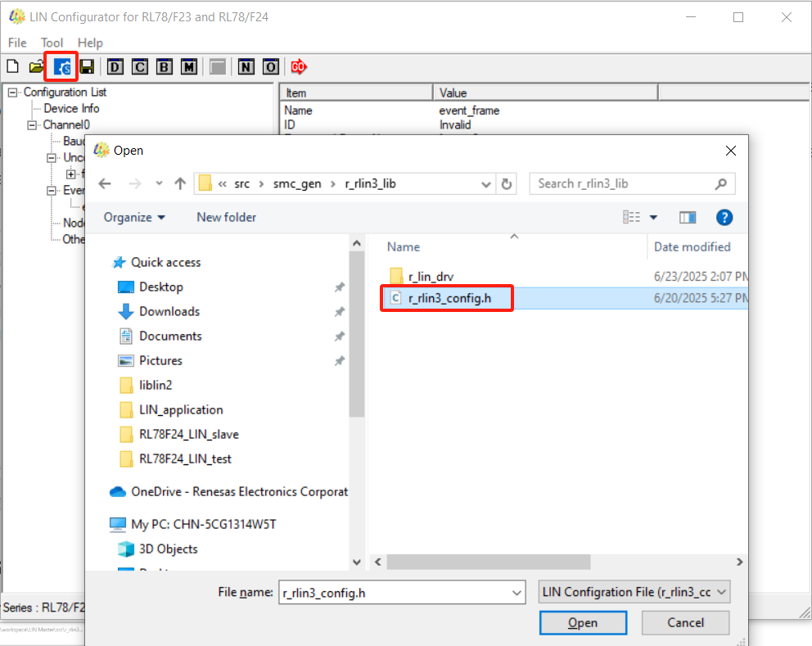The image size is (812, 646).
Task: Click the Search r_rlin3_lib field
Action: coord(622,184)
